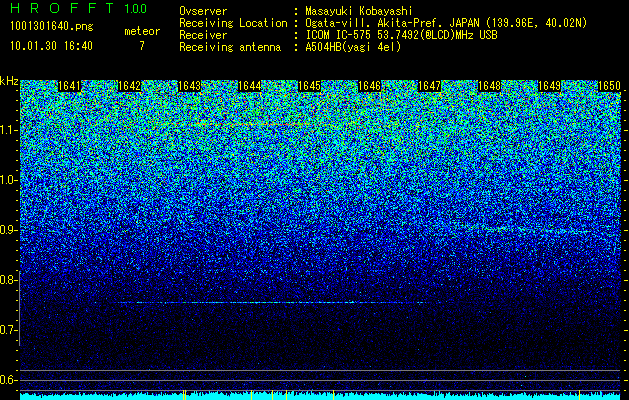
Task: Click the kHz frequency axis unit label
Action: coord(9,81)
